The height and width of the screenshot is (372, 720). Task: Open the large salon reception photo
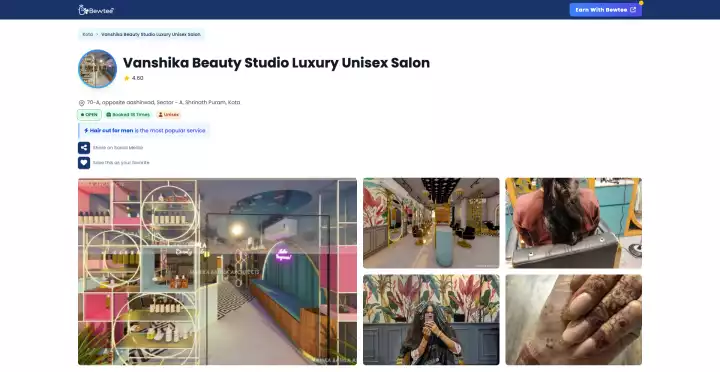[217, 271]
